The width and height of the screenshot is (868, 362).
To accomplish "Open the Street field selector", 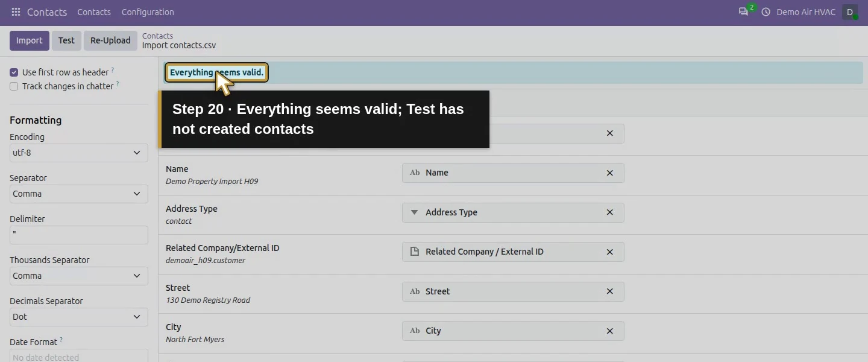I will [x=513, y=291].
